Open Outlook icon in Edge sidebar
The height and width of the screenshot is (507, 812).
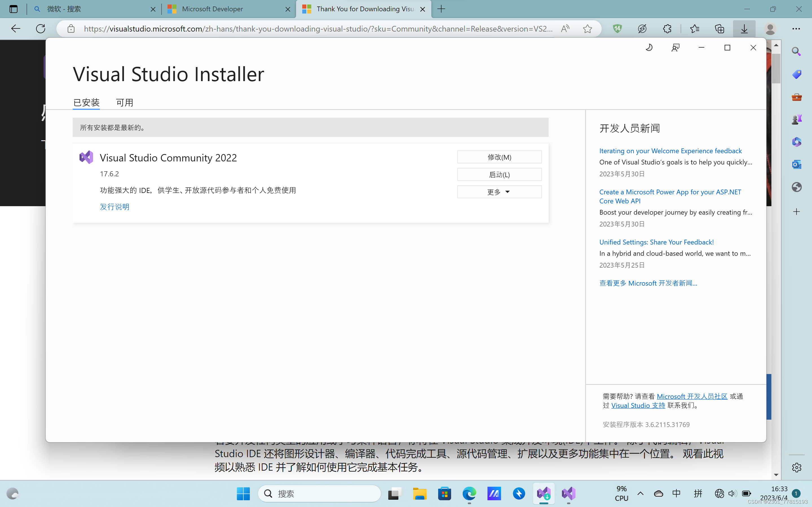(796, 165)
